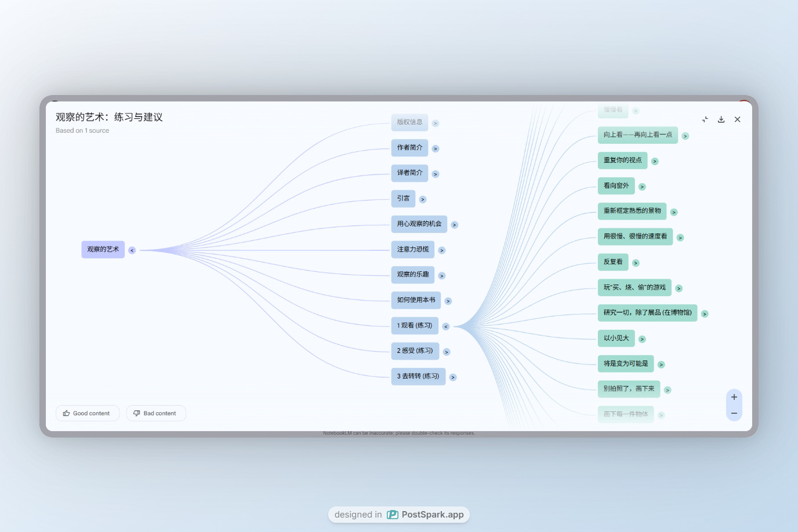The height and width of the screenshot is (532, 798).
Task: Select the 注意力恐慌 node
Action: pyautogui.click(x=412, y=249)
